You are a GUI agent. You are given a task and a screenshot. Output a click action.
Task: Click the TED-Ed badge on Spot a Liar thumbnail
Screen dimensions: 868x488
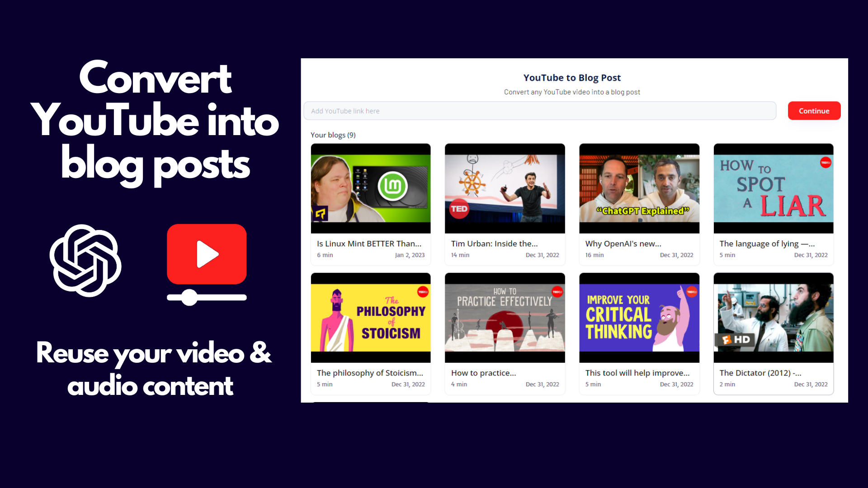pyautogui.click(x=826, y=163)
